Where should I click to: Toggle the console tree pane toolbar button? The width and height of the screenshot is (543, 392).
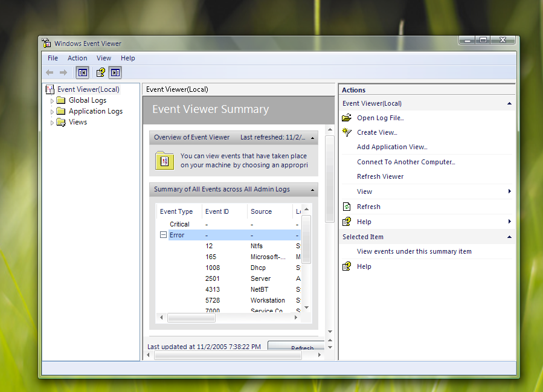pyautogui.click(x=82, y=72)
